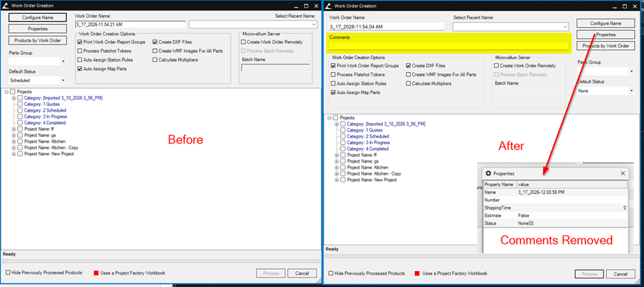
Task: Click app logo icon in After window title bar
Action: click(x=328, y=6)
